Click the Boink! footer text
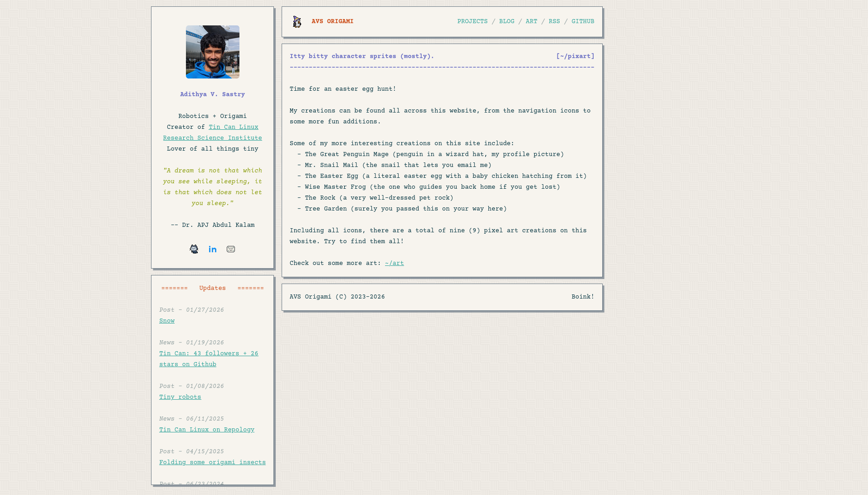Screen dimensions: 868x495 tap(582, 297)
